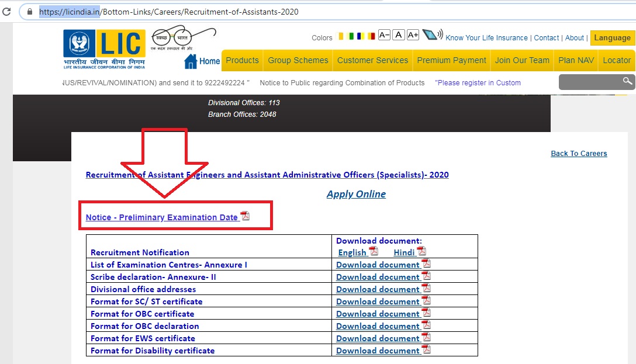Image resolution: width=636 pixels, height=364 pixels.
Task: Click the About link
Action: (x=575, y=38)
